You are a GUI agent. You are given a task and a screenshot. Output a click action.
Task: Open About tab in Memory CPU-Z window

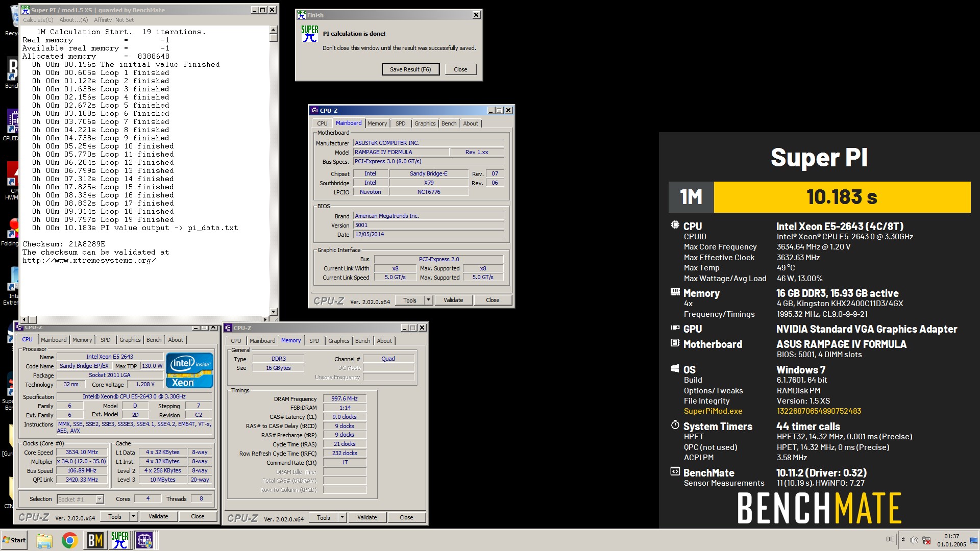point(384,341)
